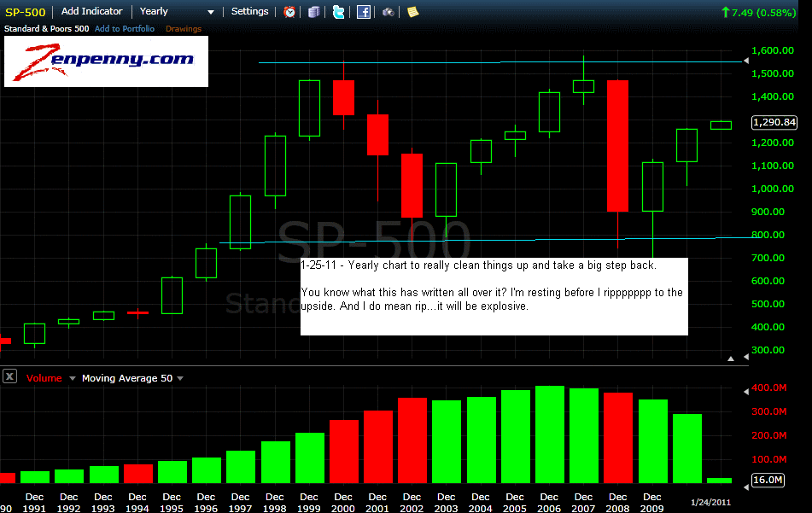Expand Moving Average 50 dropdown arrow
Screen dimensions: 812x513
180,378
